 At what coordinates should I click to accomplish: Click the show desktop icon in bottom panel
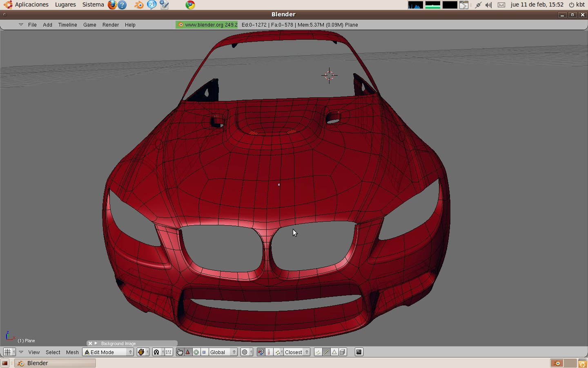coord(5,363)
